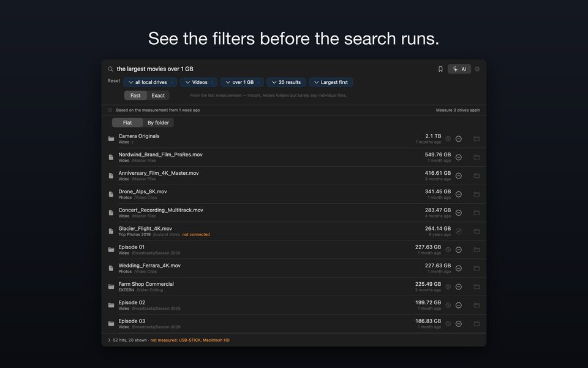Select the Wedding_Ferrara_4K.mov file name
588x368 pixels.
click(149, 266)
